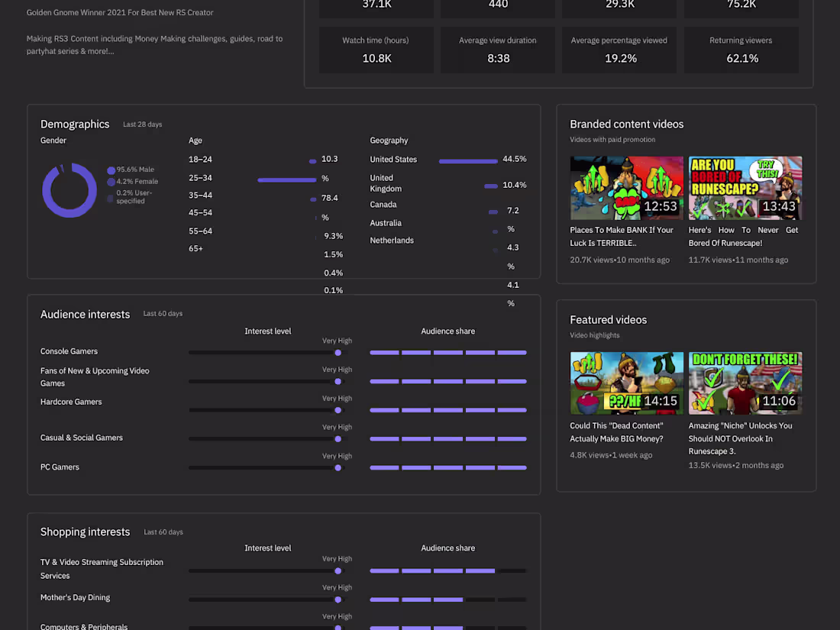The image size is (840, 630).
Task: Click the 95.6% Male legend dot
Action: click(x=111, y=170)
